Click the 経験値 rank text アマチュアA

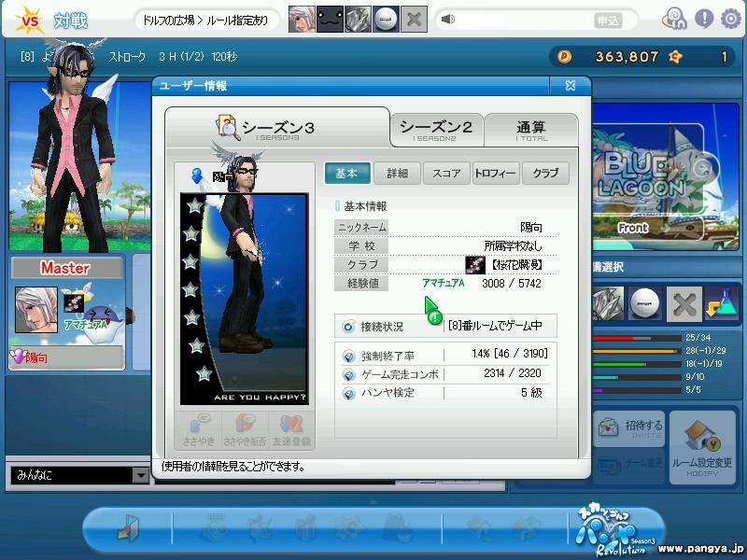[443, 284]
